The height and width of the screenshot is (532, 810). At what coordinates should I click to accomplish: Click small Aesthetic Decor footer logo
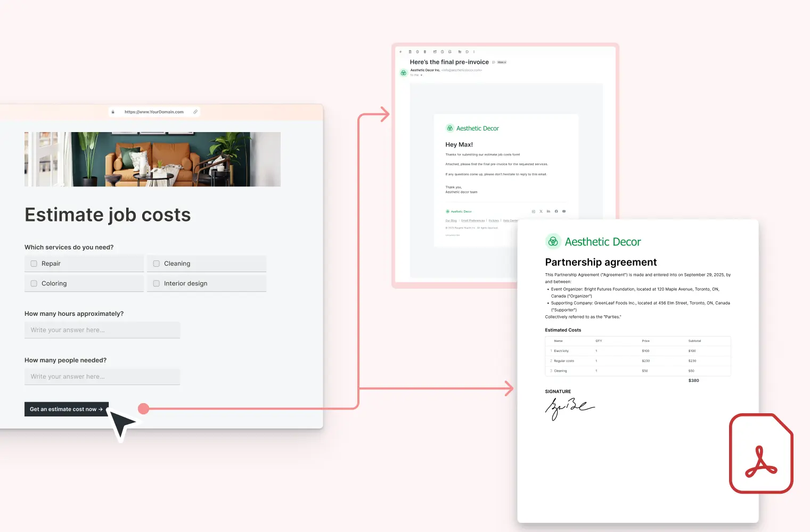coord(459,211)
